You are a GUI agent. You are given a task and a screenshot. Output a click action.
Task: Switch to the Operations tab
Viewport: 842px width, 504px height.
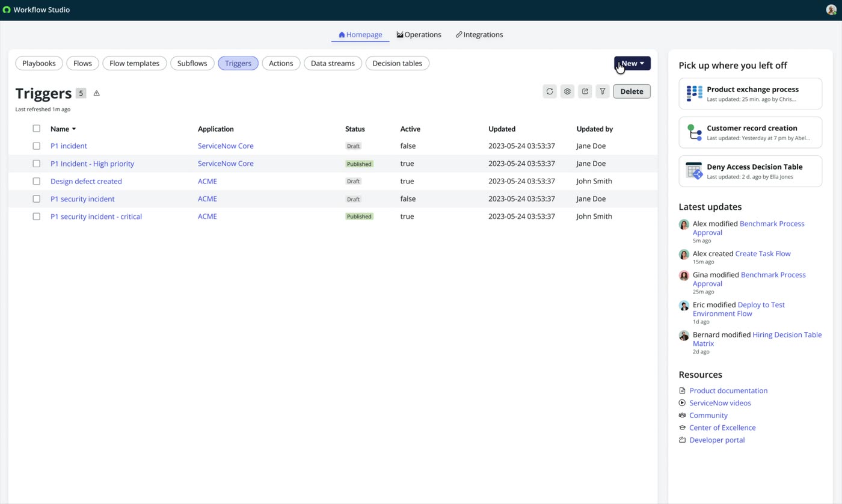(x=419, y=34)
